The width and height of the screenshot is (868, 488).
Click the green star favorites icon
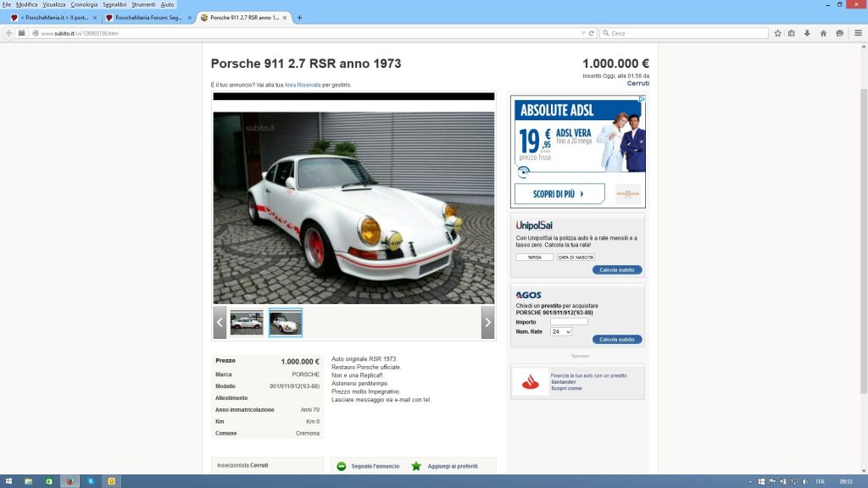[416, 467]
